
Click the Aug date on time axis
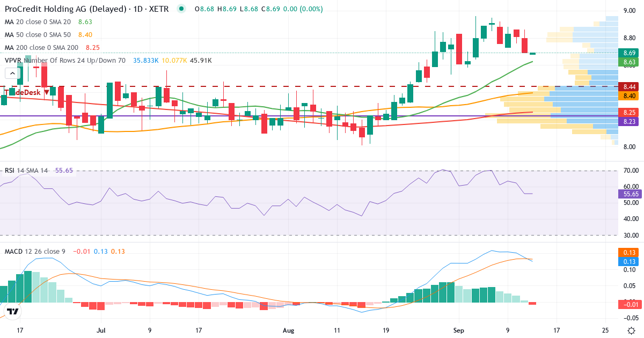coord(289,329)
